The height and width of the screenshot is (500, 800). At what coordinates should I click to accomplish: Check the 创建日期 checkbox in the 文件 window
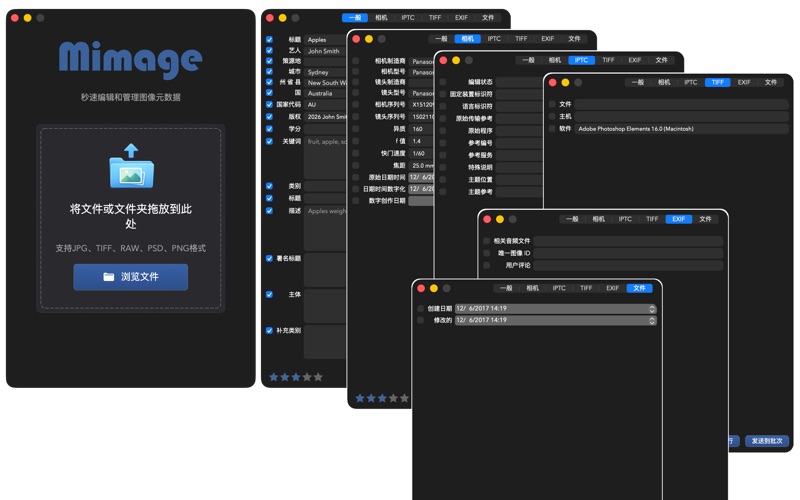click(420, 309)
